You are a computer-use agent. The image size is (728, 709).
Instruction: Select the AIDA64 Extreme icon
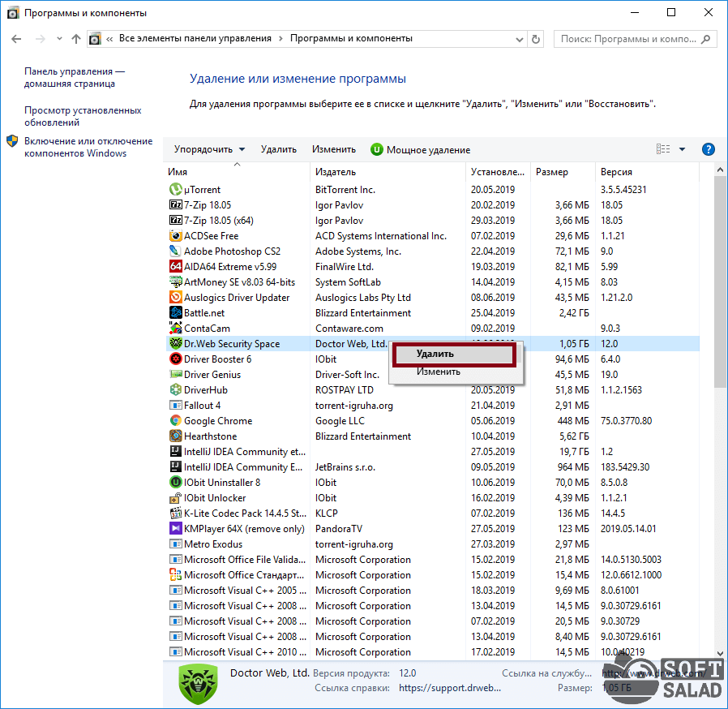click(175, 267)
